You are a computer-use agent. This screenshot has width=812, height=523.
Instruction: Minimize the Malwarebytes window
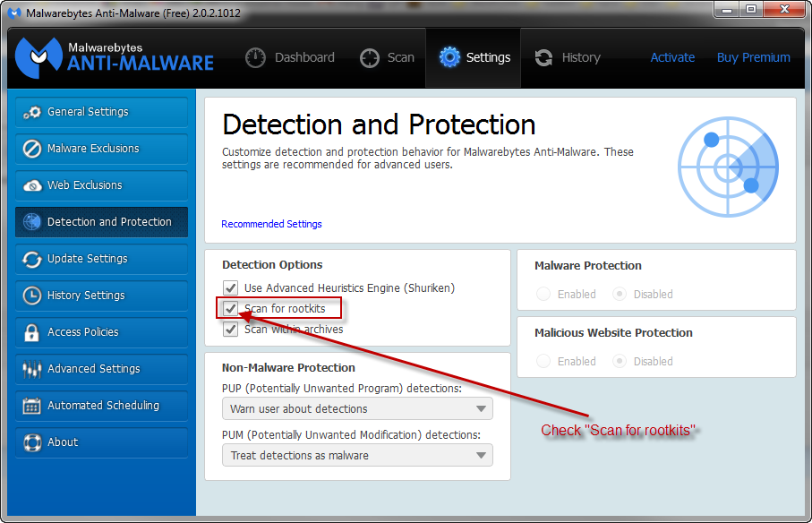[x=727, y=10]
